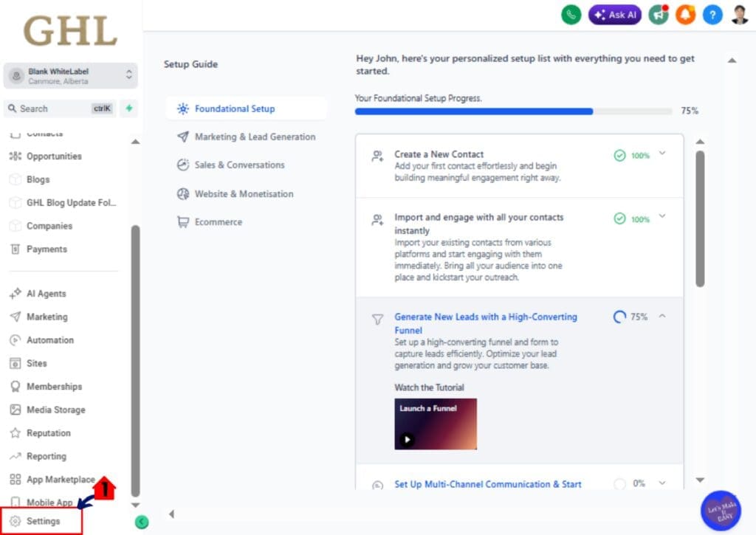Collapse the Generate New Leads funnel item
This screenshot has height=535, width=756.
pyautogui.click(x=662, y=316)
